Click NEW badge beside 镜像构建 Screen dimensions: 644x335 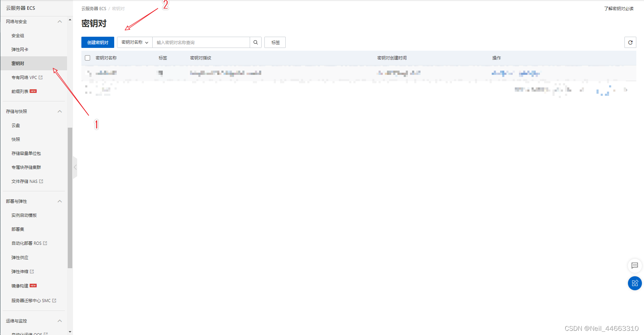(x=33, y=286)
